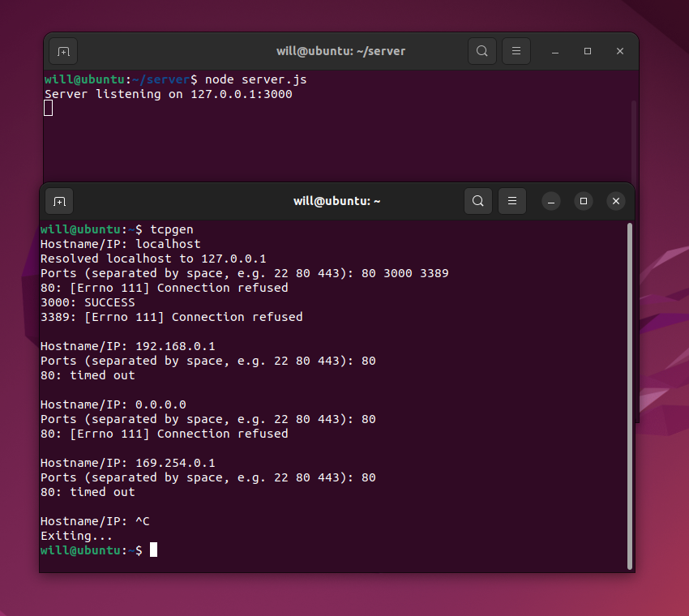Open hamburger menu in the server terminal window
This screenshot has width=689, height=616.
(516, 51)
